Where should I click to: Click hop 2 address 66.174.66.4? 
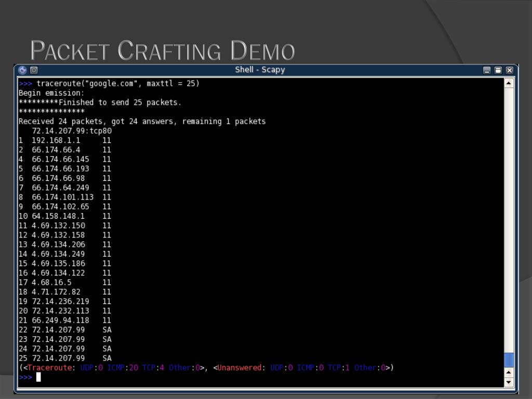click(56, 150)
